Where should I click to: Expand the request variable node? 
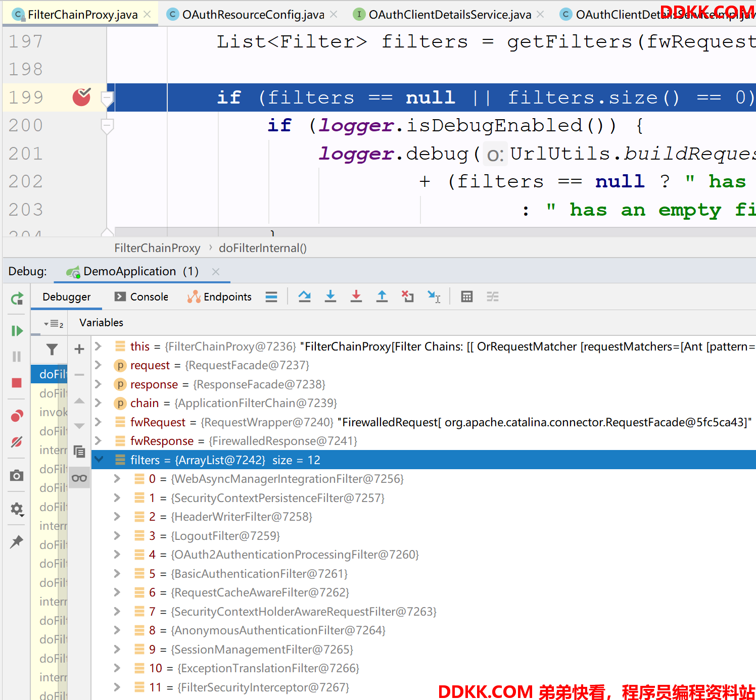(99, 365)
